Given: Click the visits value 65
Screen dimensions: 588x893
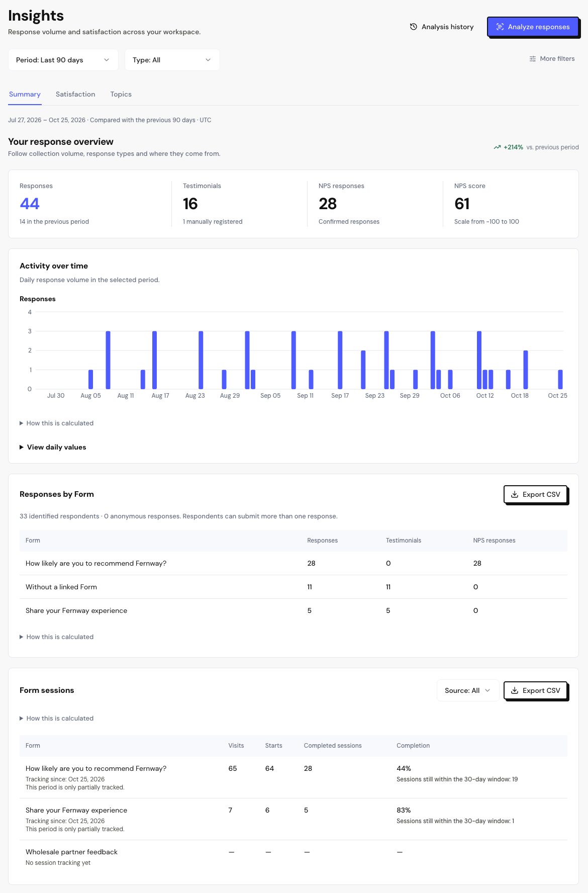Looking at the screenshot, I should click(x=233, y=769).
